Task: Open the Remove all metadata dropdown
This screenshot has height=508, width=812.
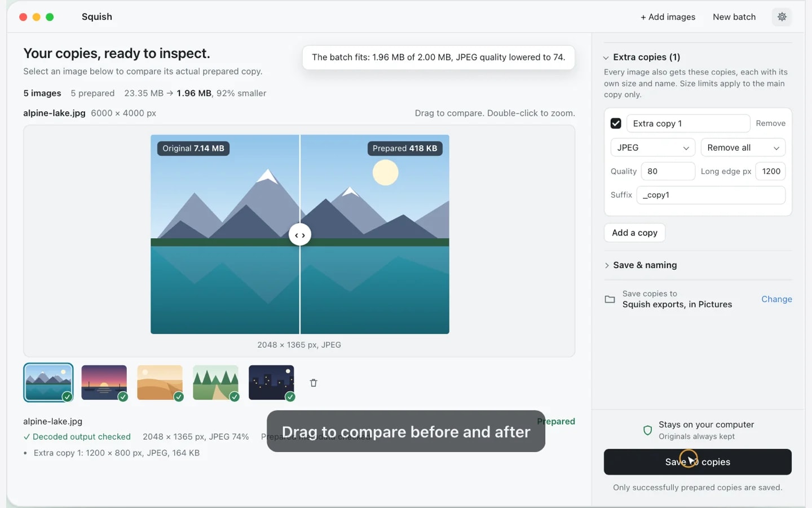Action: pos(743,147)
